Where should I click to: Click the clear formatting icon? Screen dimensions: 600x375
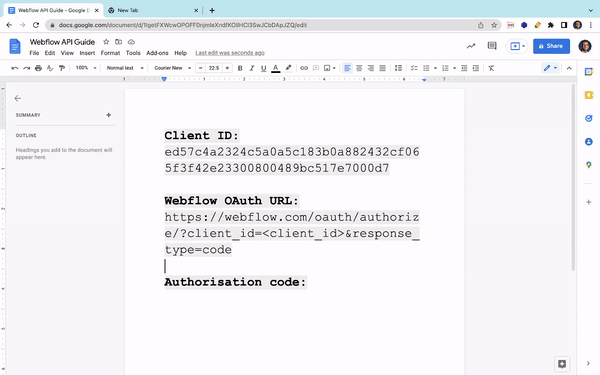[491, 68]
